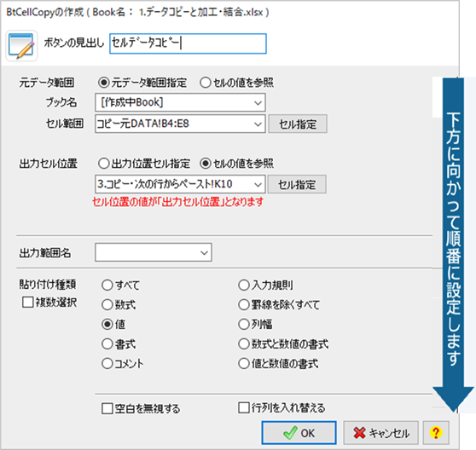Choose 数式 paste type
Viewport: 476px width, 450px height.
[107, 305]
